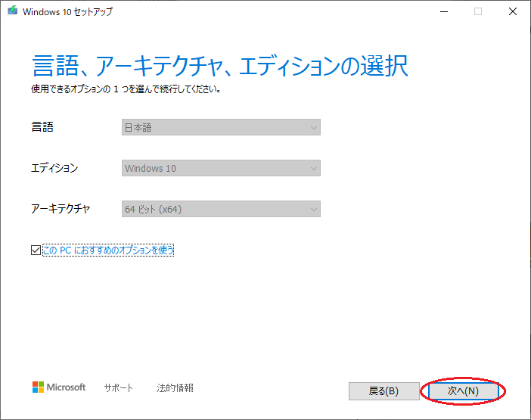
Task: Click the Microsoft logo icon
Action: 39,387
